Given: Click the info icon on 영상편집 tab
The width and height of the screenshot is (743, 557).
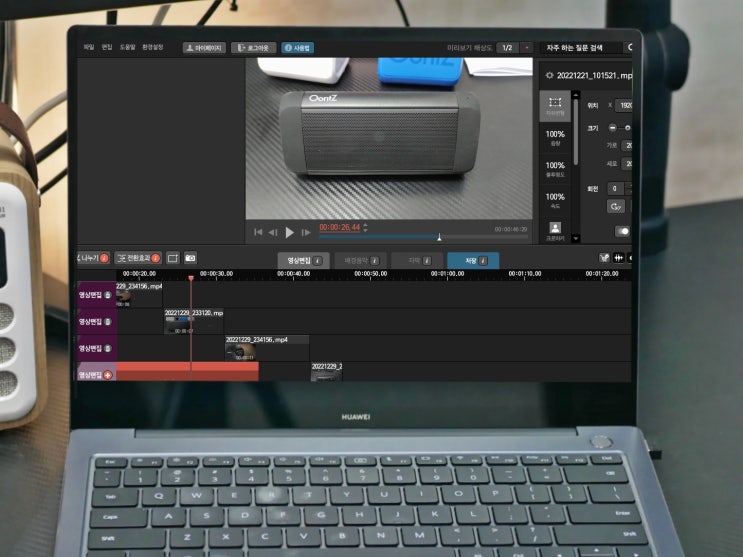Looking at the screenshot, I should point(317,261).
